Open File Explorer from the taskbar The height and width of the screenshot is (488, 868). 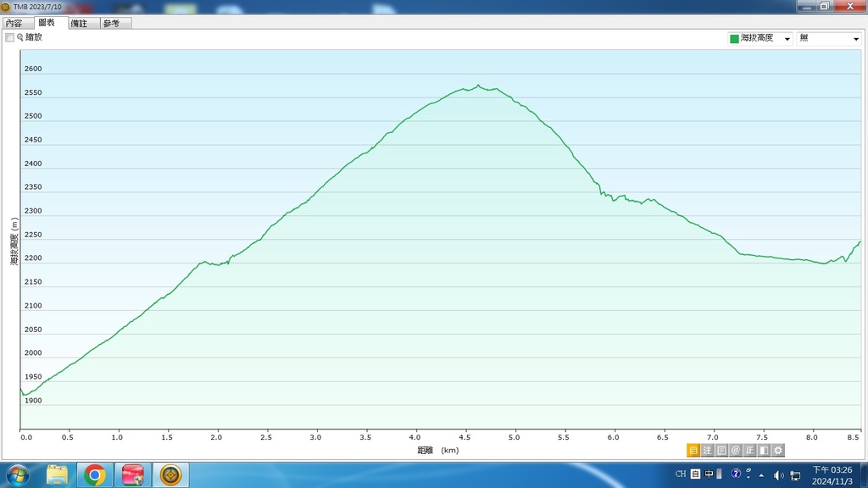57,474
